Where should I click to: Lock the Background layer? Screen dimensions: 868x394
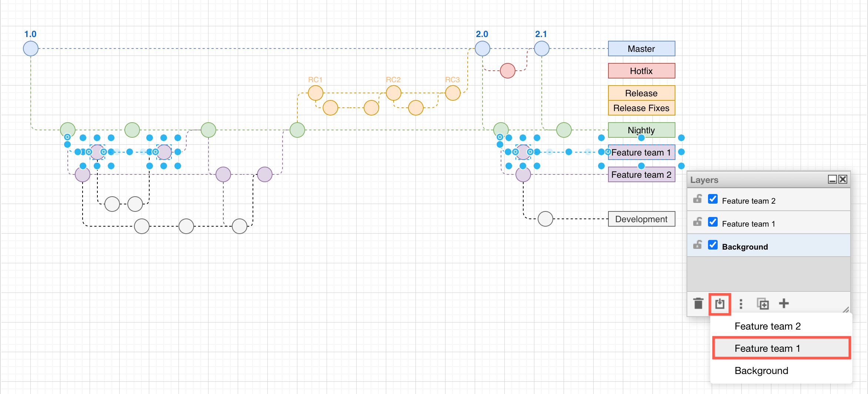point(697,245)
